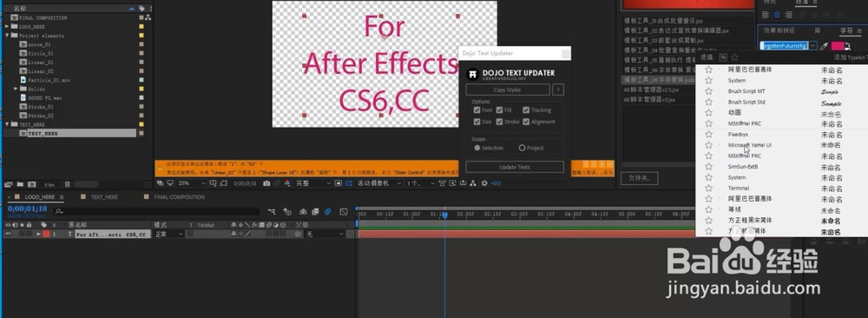Collapse the TEXT_HERE folder in the Project panel
The width and height of the screenshot is (868, 318).
[x=7, y=124]
